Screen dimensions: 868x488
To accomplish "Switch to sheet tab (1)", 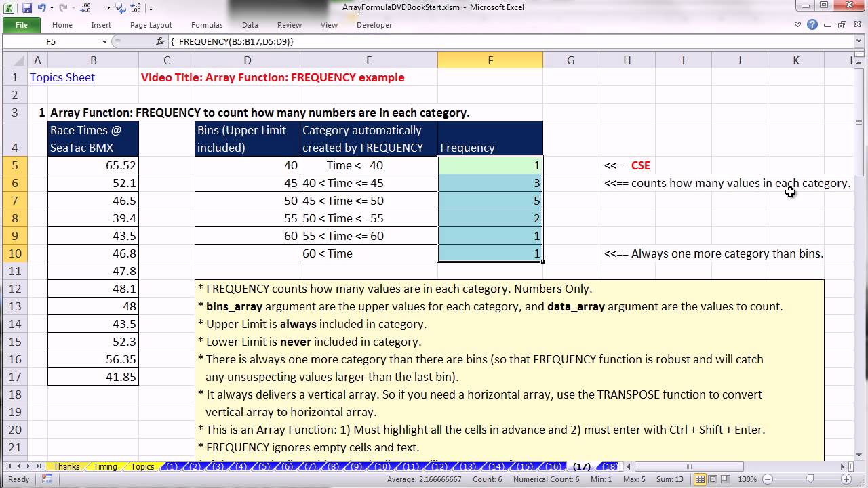I will (172, 467).
